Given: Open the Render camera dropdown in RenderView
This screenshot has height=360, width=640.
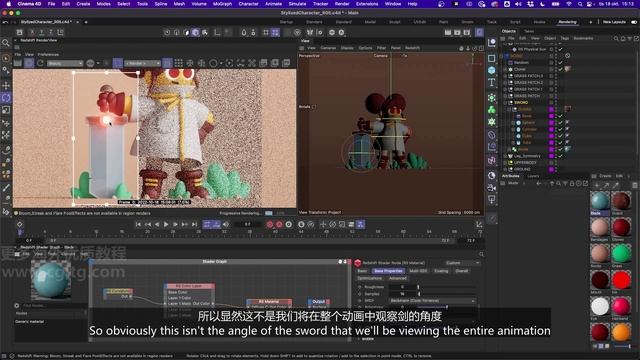Looking at the screenshot, I should [142, 63].
